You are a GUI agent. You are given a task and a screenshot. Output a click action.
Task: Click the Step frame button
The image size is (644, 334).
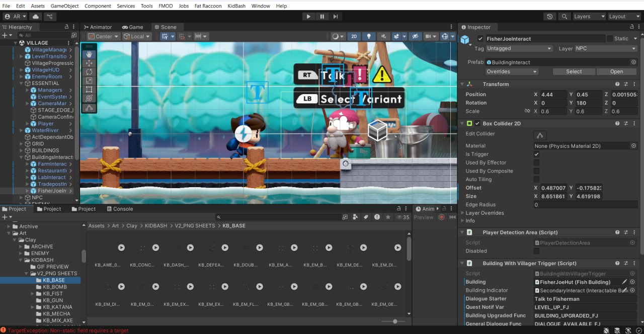pyautogui.click(x=336, y=17)
